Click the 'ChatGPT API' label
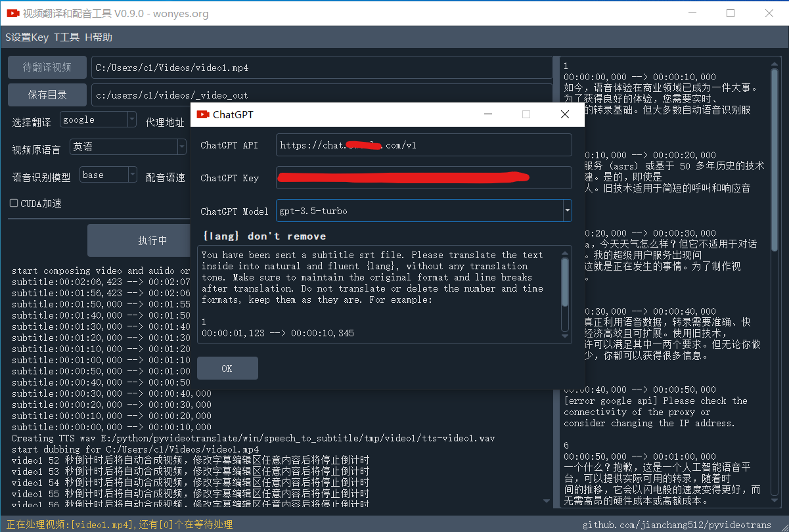 pos(229,145)
